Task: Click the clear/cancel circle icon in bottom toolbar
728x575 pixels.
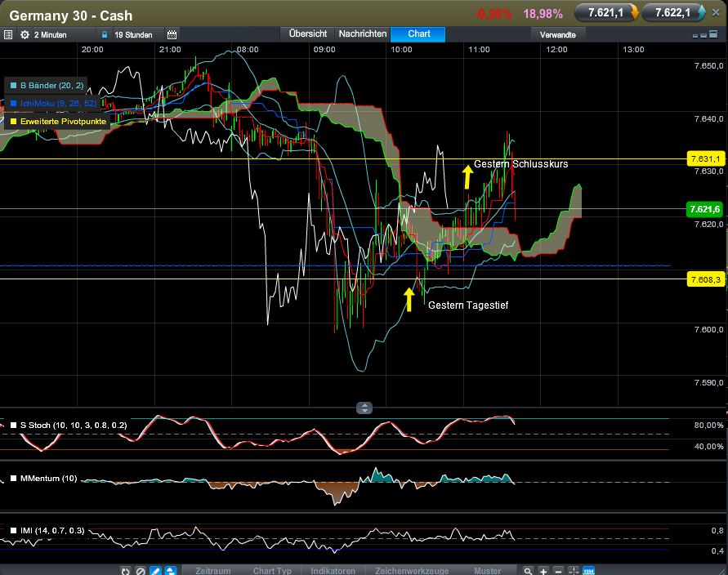Action: pos(141,571)
